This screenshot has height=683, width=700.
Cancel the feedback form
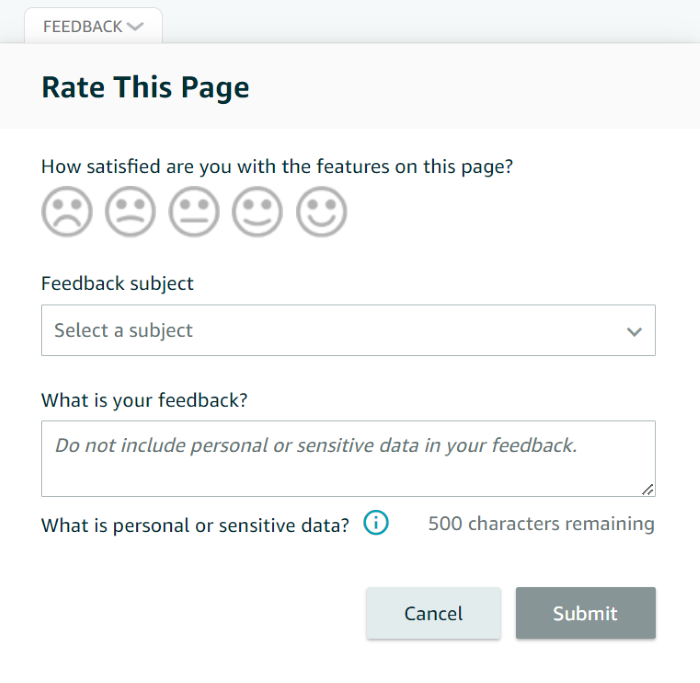coord(433,613)
